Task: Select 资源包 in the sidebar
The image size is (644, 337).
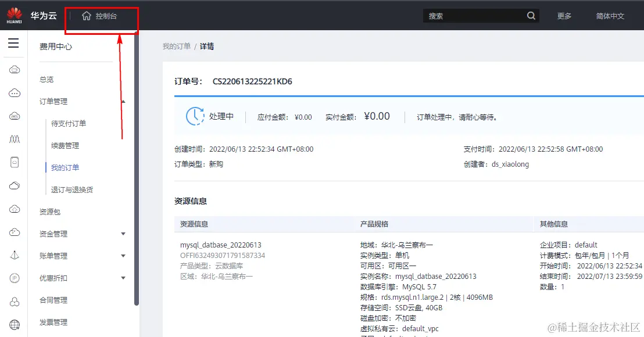Action: click(50, 212)
